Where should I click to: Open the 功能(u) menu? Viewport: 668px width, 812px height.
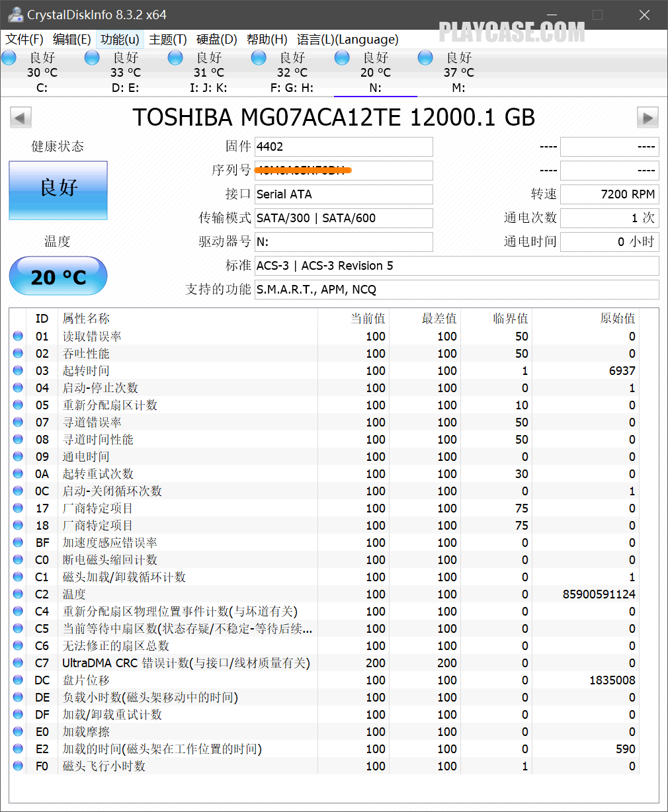[120, 40]
